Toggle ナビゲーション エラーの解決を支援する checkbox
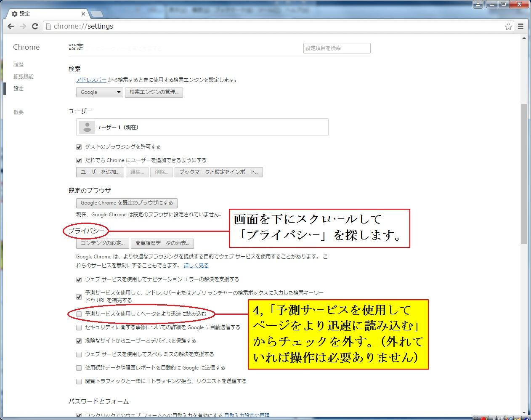Viewport: 531px width, 420px height. (x=79, y=279)
